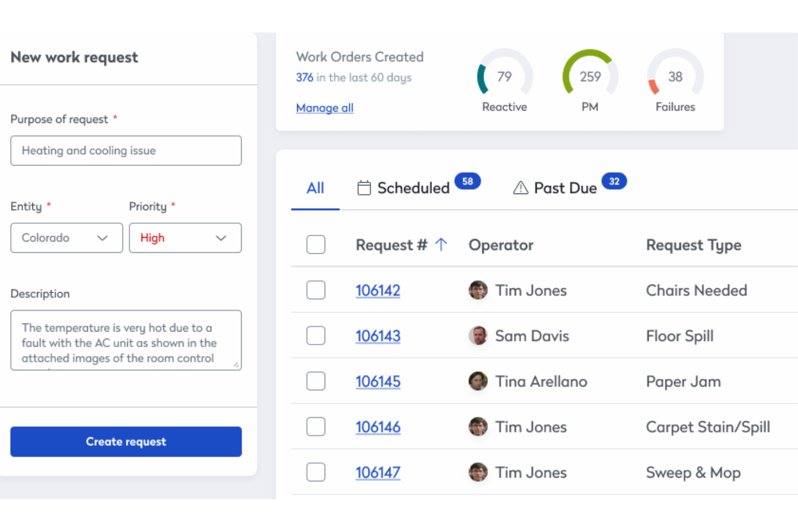
Task: Open request number 106145 link
Action: tap(378, 382)
